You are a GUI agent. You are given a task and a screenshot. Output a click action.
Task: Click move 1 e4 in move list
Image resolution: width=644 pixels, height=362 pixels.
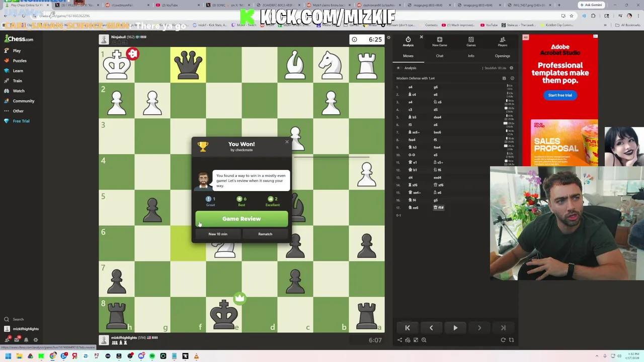pyautogui.click(x=410, y=87)
